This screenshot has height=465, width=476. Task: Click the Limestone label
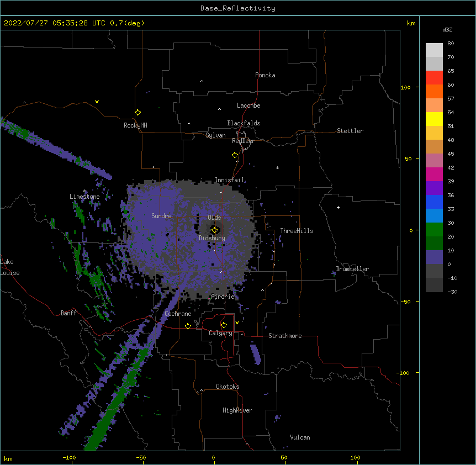[84, 197]
